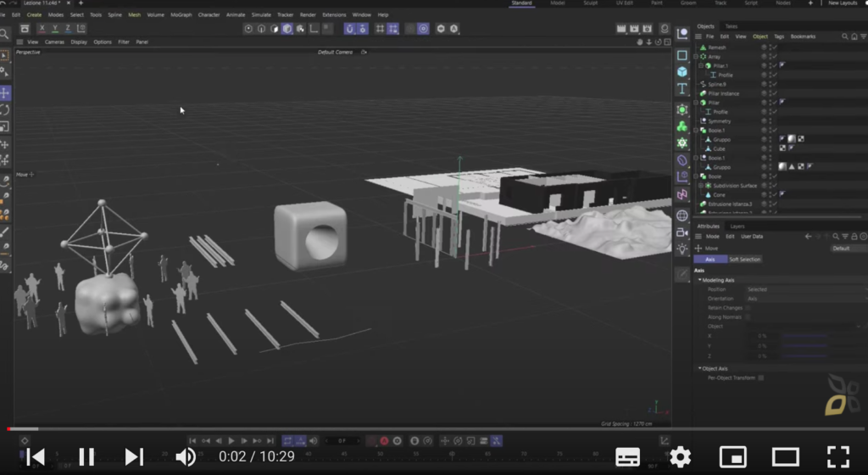Adjust the X axis slider

[x=805, y=336]
